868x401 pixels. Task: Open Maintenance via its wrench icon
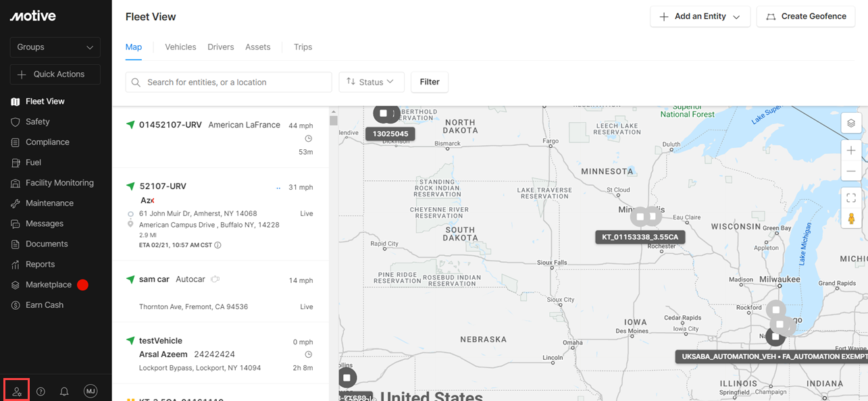16,203
